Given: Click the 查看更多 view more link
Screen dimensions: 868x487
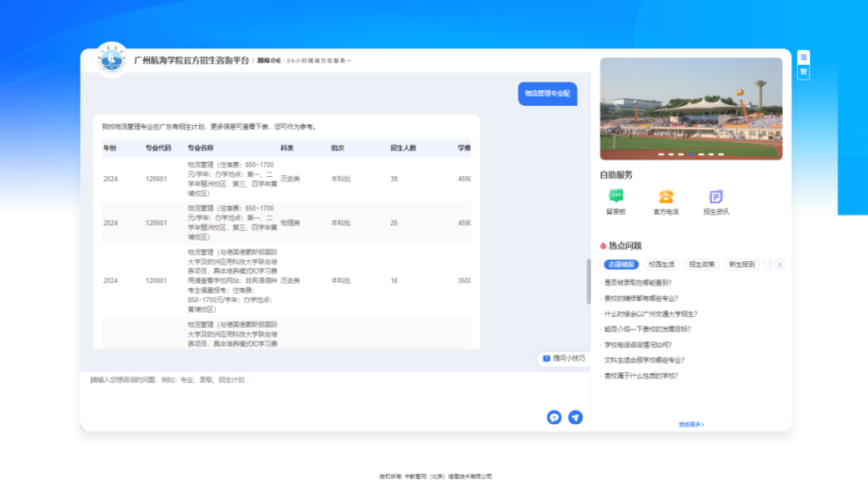Looking at the screenshot, I should [x=691, y=424].
